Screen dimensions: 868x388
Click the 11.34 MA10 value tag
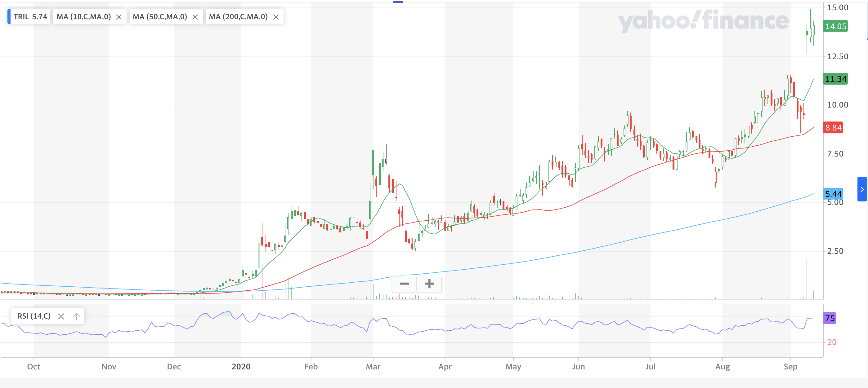point(835,79)
